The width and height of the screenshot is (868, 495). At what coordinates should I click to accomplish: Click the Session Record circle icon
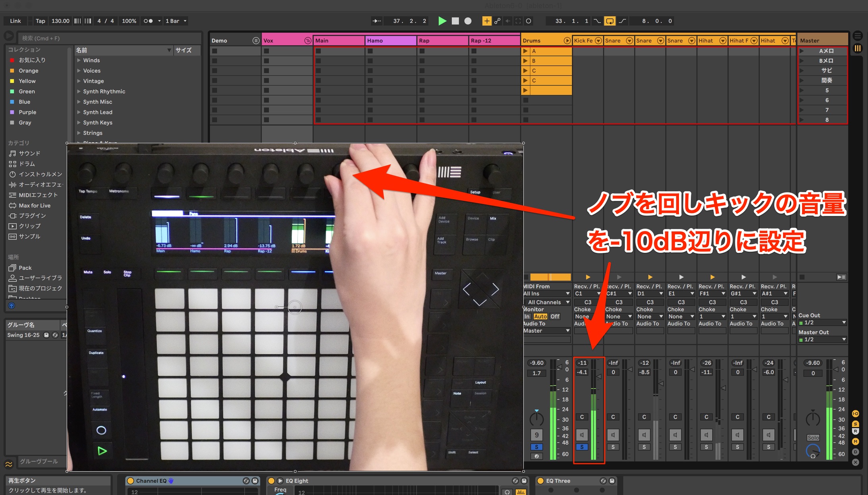pyautogui.click(x=529, y=21)
